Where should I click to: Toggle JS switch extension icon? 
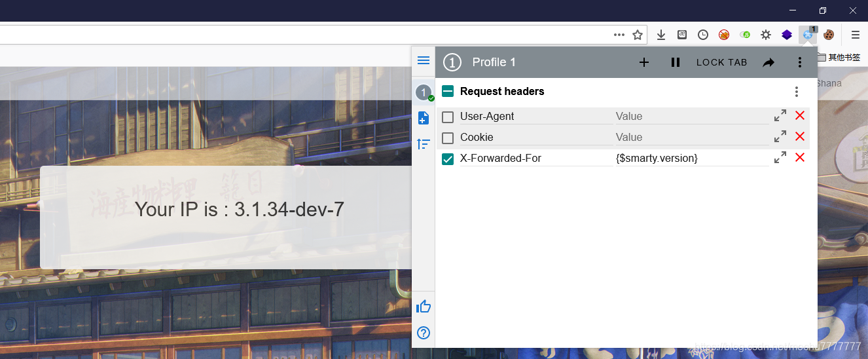tap(745, 35)
